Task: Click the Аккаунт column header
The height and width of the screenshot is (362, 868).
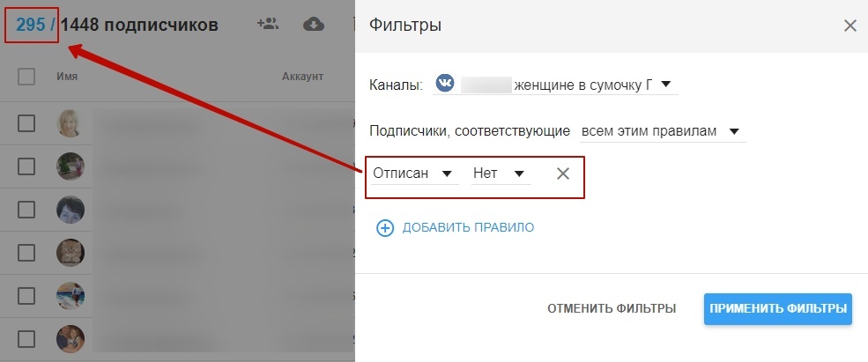Action: click(302, 77)
